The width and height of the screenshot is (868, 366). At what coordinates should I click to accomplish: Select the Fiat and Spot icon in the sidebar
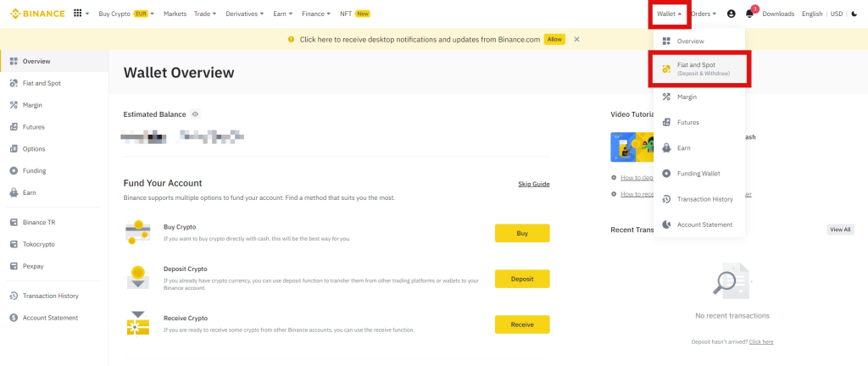[14, 84]
